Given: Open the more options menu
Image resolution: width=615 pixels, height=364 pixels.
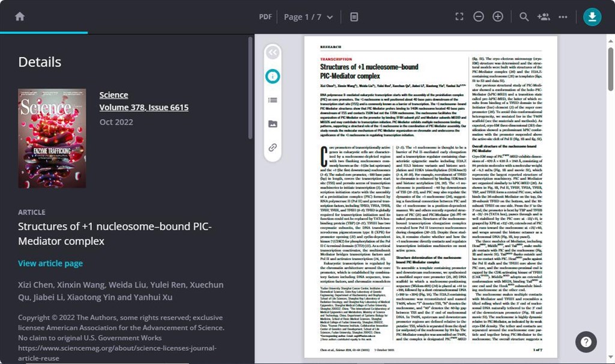Looking at the screenshot, I should tap(563, 17).
